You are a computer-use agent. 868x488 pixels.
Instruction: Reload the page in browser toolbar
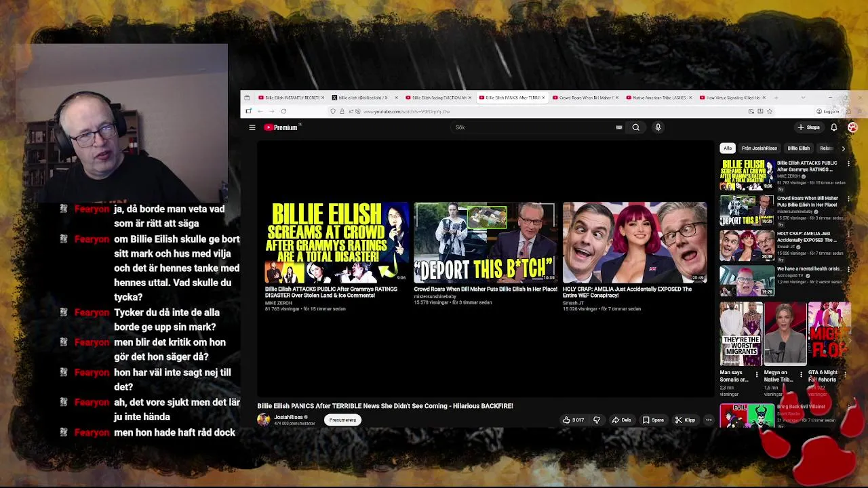pyautogui.click(x=283, y=111)
